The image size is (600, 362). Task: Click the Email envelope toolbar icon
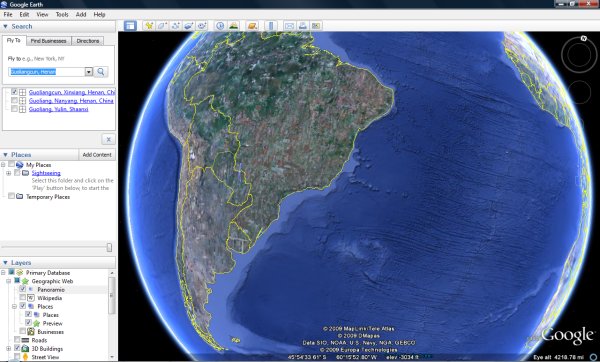point(289,26)
